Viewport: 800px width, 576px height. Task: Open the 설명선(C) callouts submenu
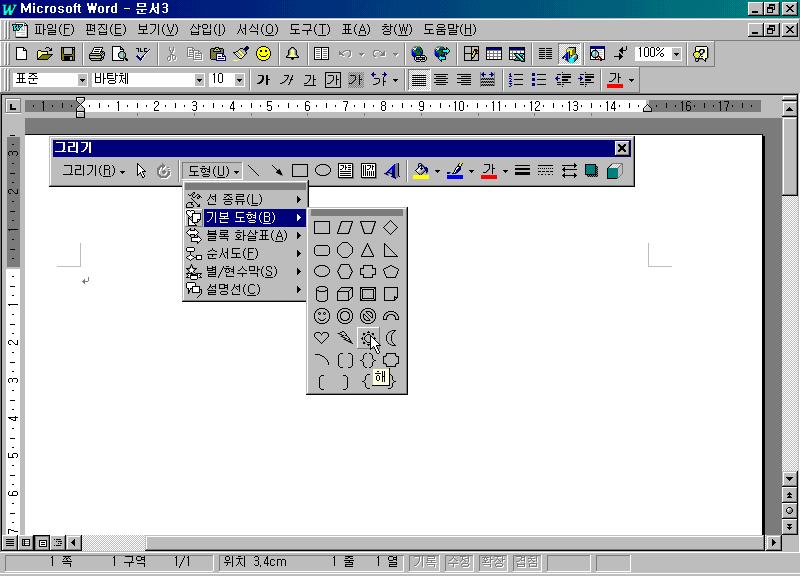point(245,290)
